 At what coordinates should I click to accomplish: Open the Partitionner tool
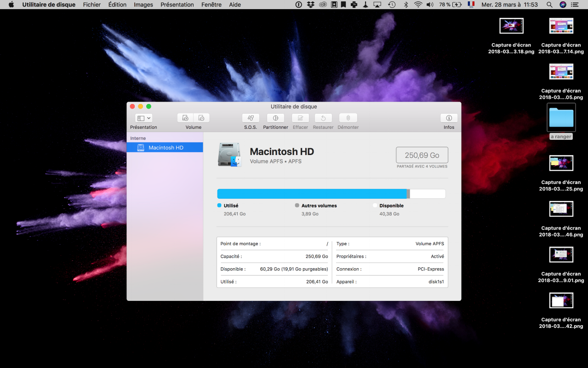tap(275, 118)
